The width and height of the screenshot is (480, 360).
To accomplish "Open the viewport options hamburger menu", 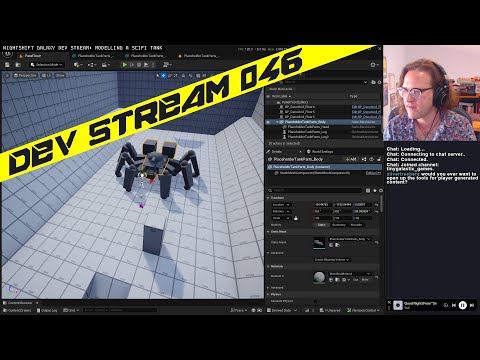I will 7,76.
